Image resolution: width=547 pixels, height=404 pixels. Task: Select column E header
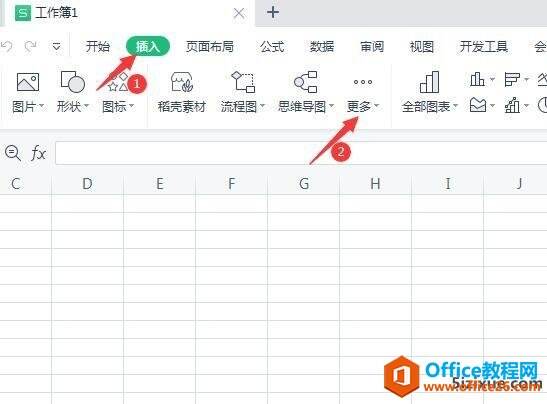click(x=160, y=184)
